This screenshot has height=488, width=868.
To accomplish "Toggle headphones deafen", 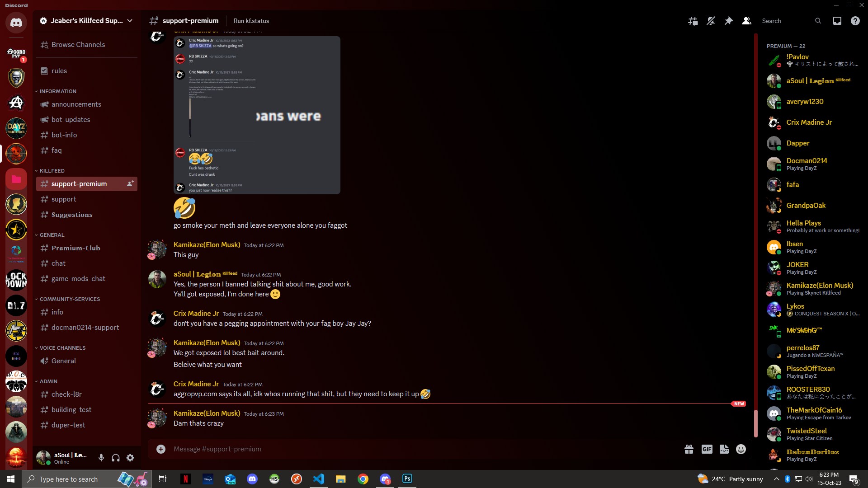I will (116, 458).
